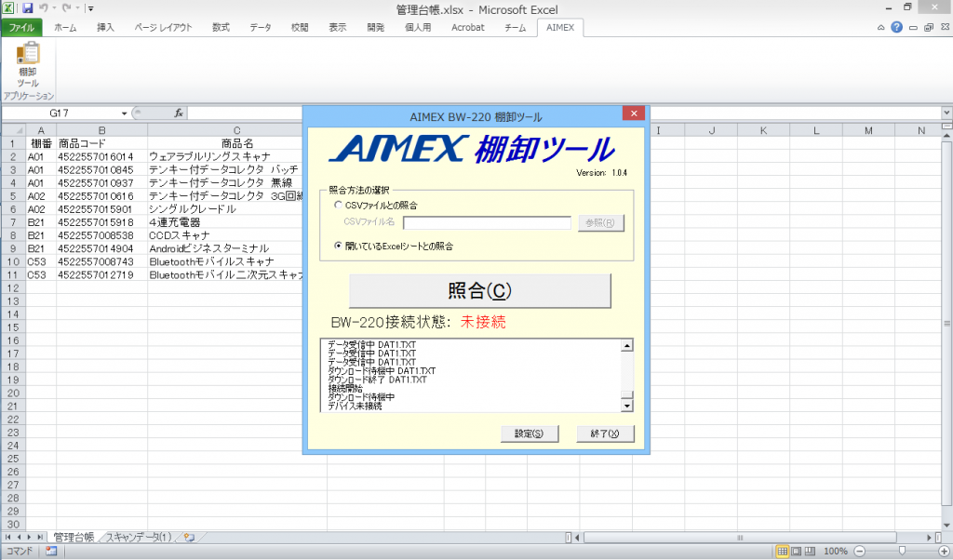This screenshot has height=560, width=953.
Task: Select column B header
Action: (x=101, y=130)
